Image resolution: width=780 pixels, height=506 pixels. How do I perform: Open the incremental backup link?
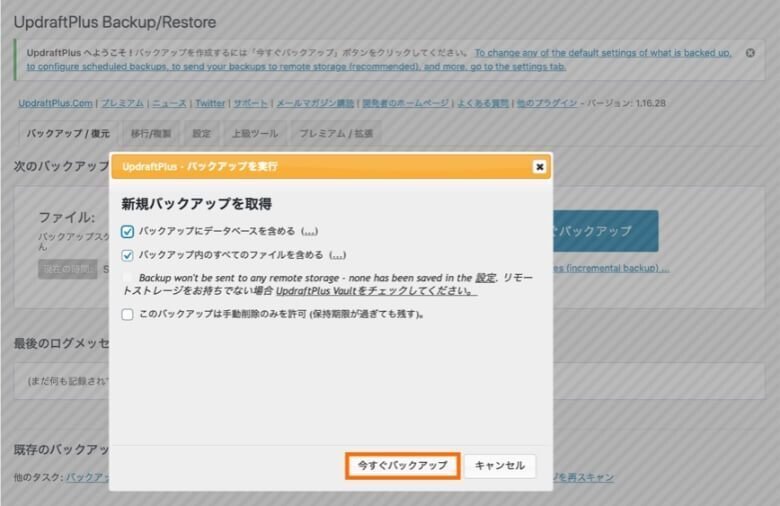(611, 268)
